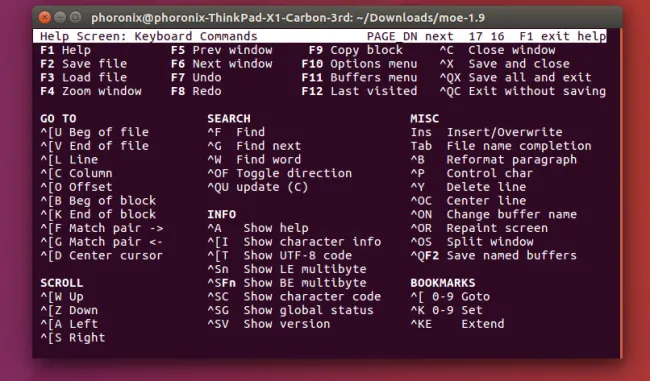
Task: Click the terminal window maximize button
Action: pos(75,17)
